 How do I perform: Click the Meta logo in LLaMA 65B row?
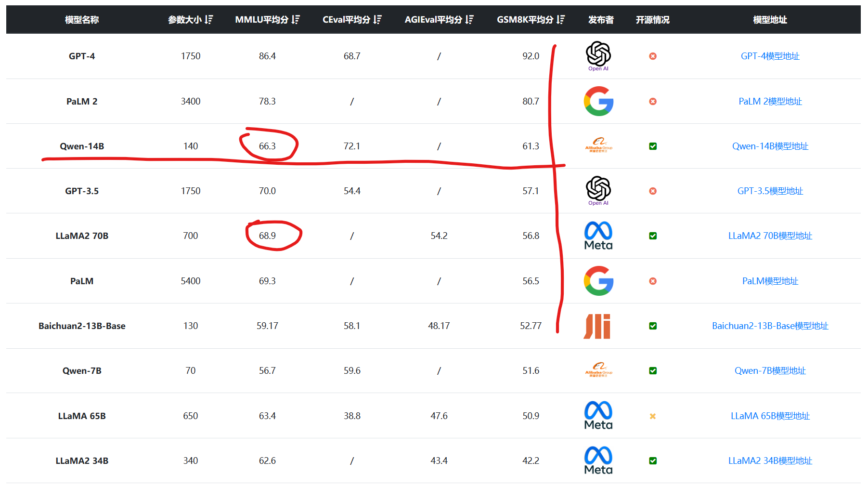(x=598, y=415)
